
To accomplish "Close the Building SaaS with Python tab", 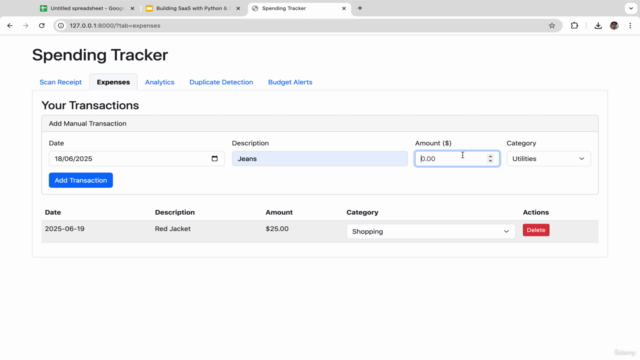I will click(x=238, y=8).
